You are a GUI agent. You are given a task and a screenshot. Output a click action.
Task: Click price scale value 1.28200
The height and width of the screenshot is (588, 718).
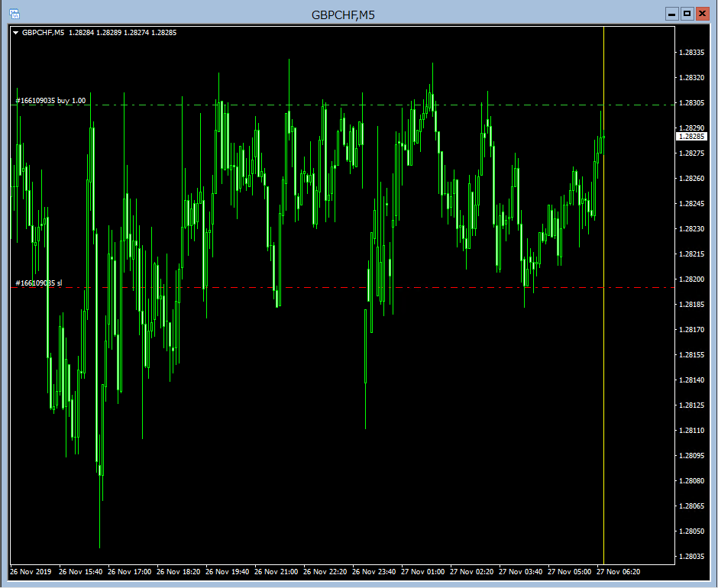[x=691, y=279]
